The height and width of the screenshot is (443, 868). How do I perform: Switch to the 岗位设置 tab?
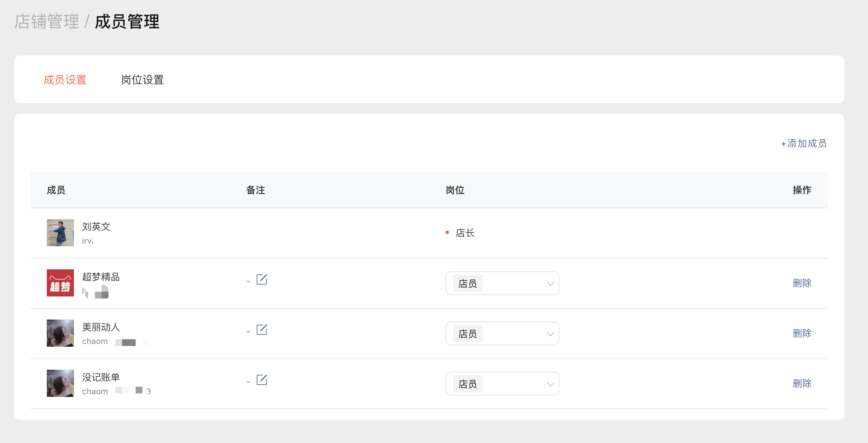[x=142, y=80]
